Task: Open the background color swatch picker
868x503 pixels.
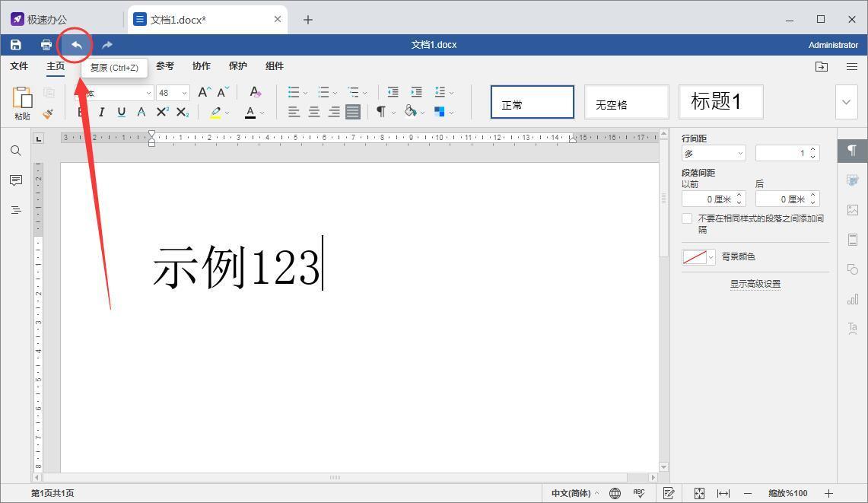Action: (x=699, y=257)
